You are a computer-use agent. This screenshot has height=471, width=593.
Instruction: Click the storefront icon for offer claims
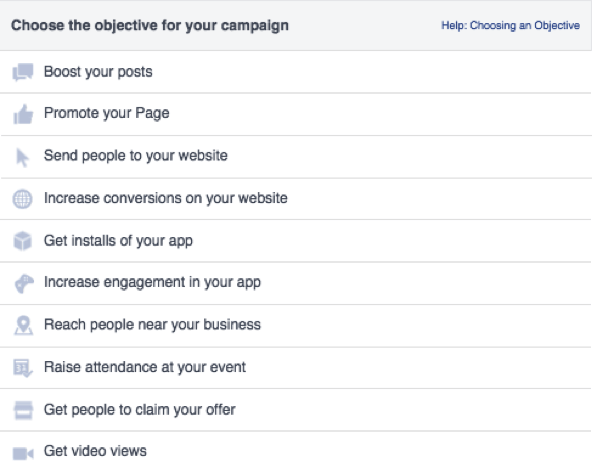(23, 410)
